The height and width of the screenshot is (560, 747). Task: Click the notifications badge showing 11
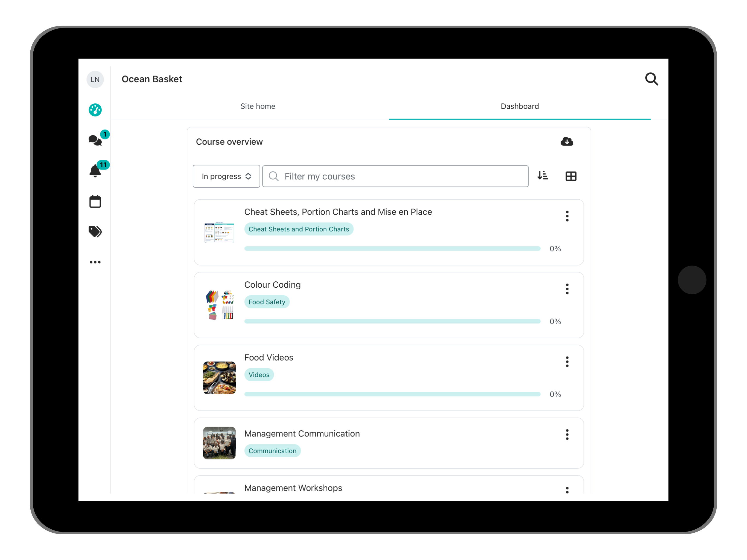(103, 165)
